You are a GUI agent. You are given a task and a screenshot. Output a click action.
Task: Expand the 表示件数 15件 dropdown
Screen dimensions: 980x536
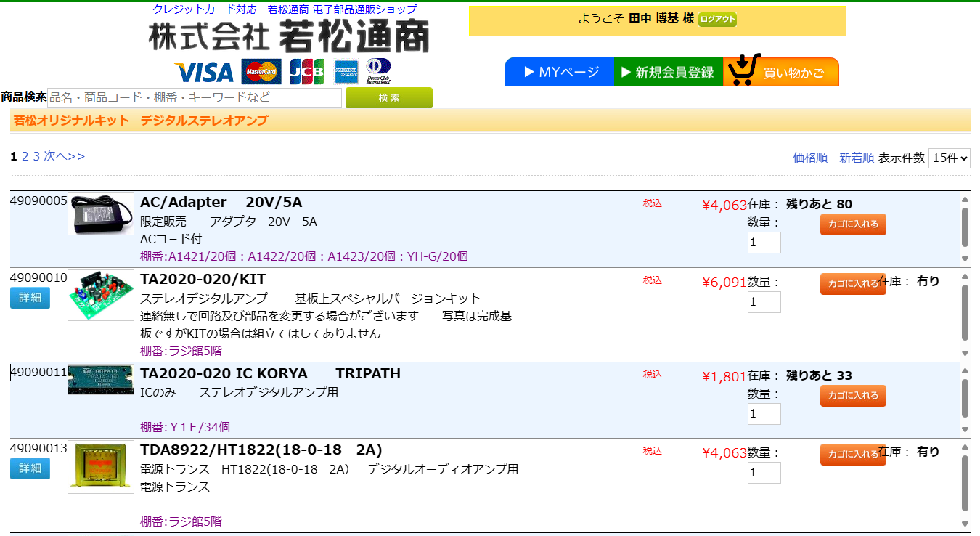[949, 158]
